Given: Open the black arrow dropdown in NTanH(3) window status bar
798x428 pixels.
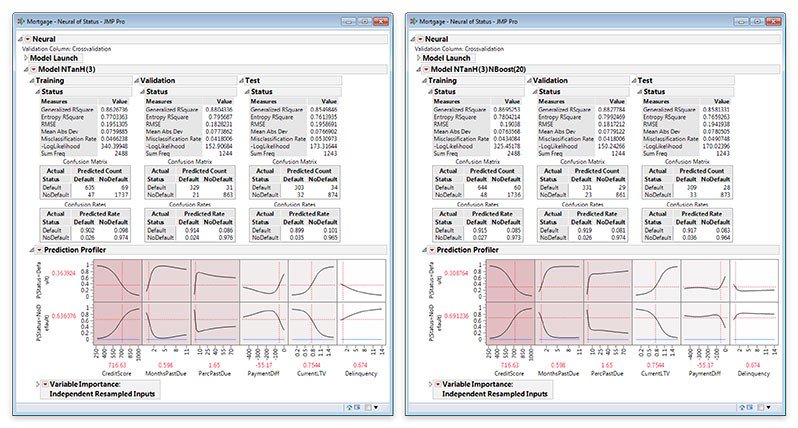Looking at the screenshot, I should tap(376, 407).
